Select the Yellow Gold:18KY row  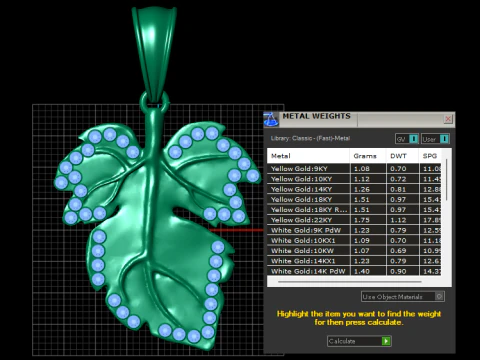click(x=354, y=199)
